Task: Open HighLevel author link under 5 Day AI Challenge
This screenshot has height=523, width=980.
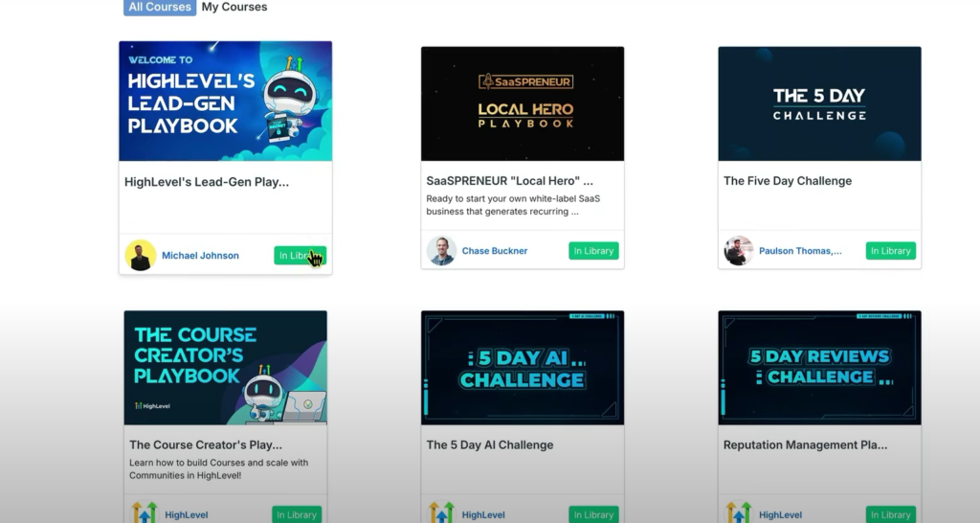Action: (483, 515)
